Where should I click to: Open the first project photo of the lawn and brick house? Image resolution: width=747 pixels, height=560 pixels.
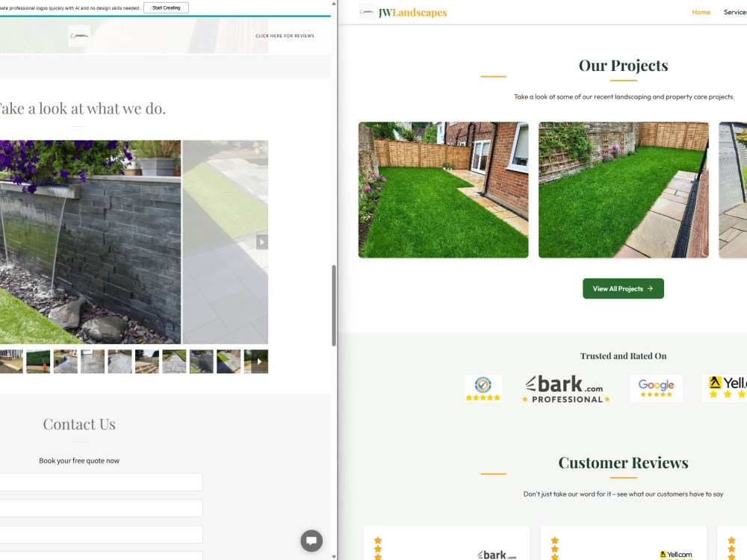pos(443,190)
